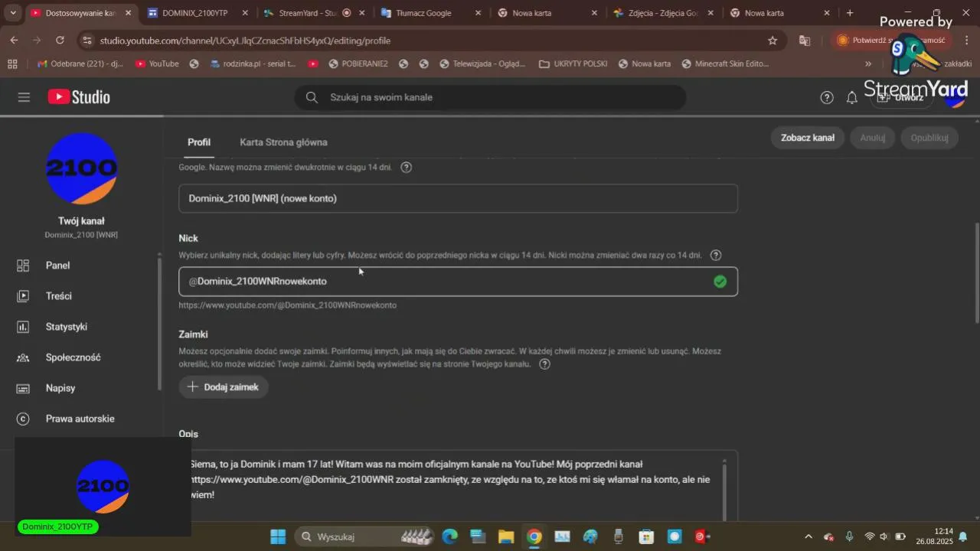980x551 pixels.
Task: Click the page vertical scrollbar
Action: tap(975, 272)
